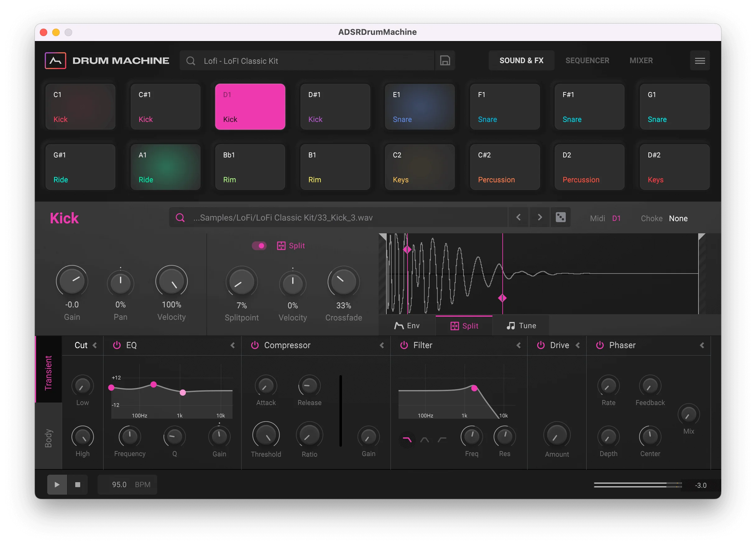Collapse the EQ panel with its chevron

[233, 346]
